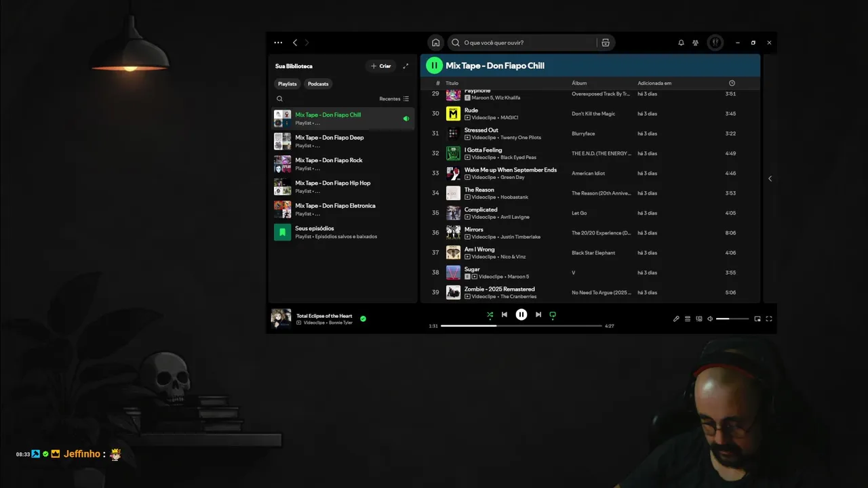Open Mix Tape - Don Fiapo Chill playlist
Screen dimensions: 868x488
click(x=343, y=119)
